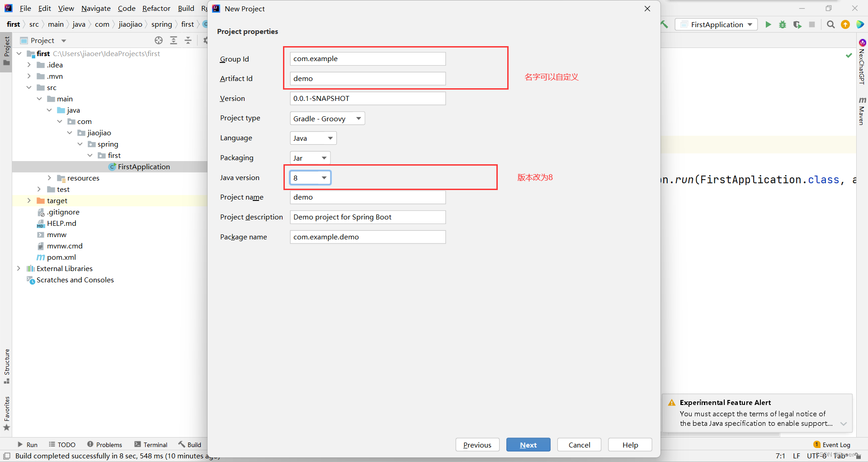The image size is (868, 462).
Task: Click the Debug bug icon
Action: click(783, 24)
